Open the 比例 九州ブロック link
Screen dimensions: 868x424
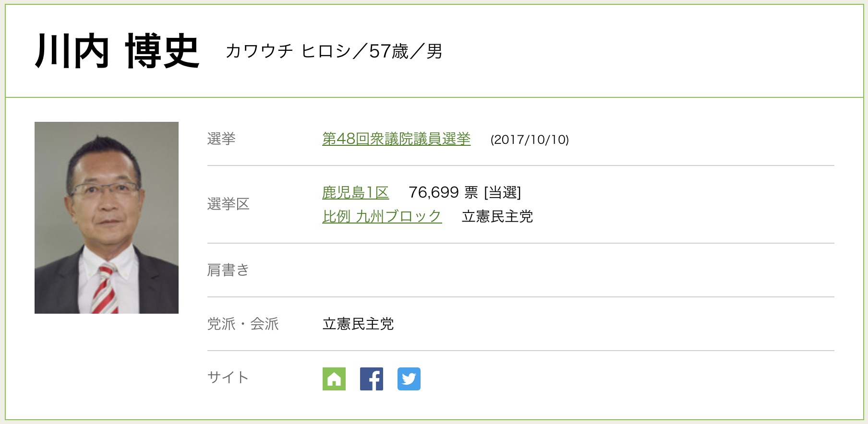[382, 217]
